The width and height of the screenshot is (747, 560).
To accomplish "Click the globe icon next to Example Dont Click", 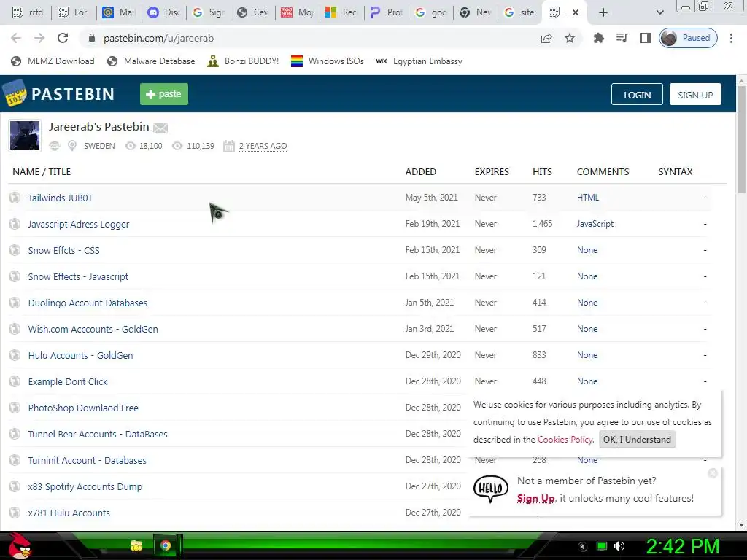I will pyautogui.click(x=15, y=381).
